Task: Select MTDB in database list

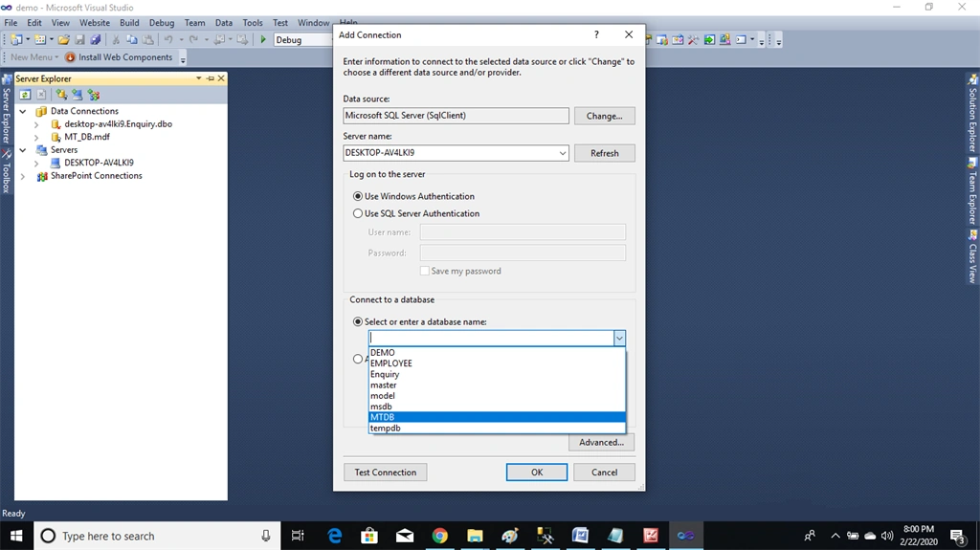Action: click(498, 417)
